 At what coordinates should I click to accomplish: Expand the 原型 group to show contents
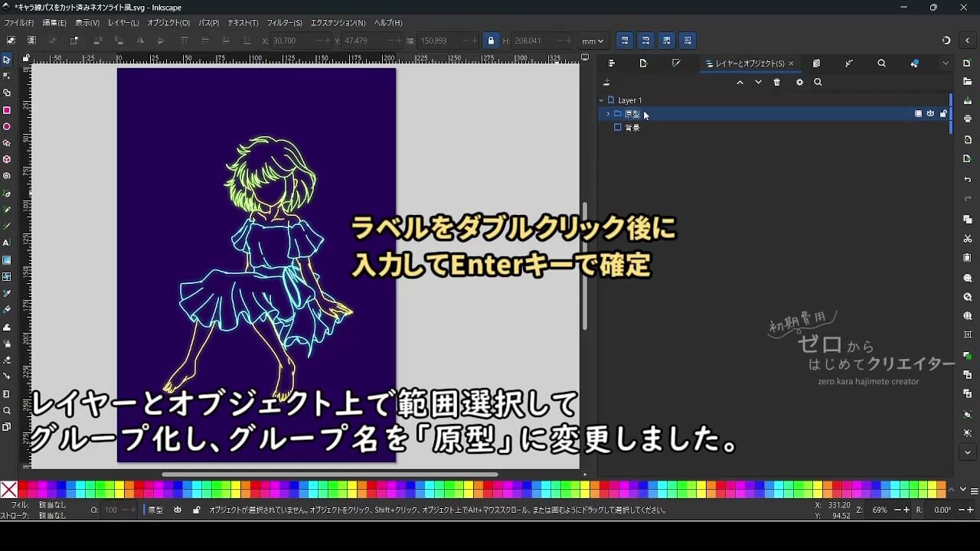[x=607, y=113]
